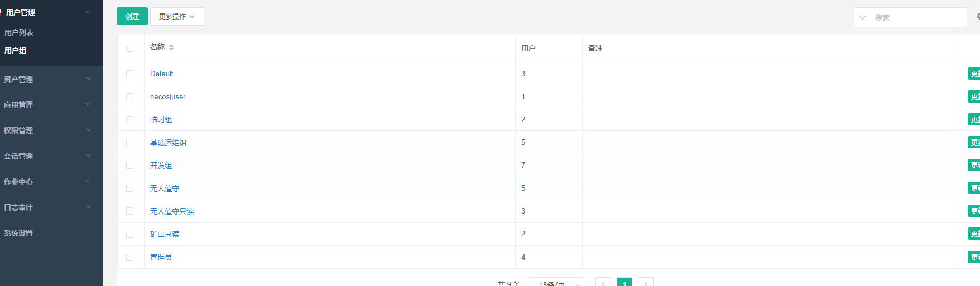Open the 临时组 group link

(x=161, y=119)
